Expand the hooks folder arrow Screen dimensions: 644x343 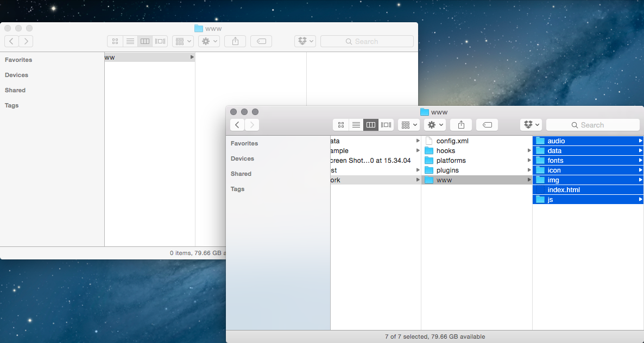[x=529, y=150]
